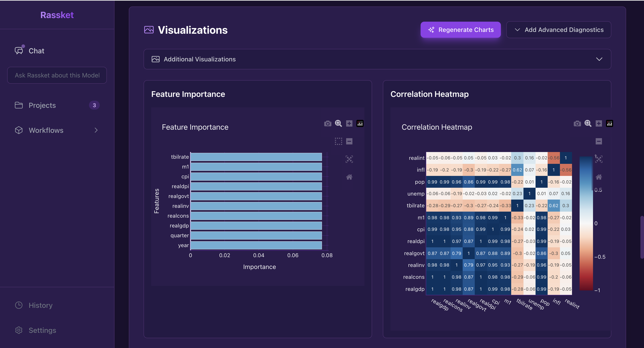This screenshot has width=644, height=348.
Task: Capture the Correlation Heatmap with camera icon
Action: click(x=577, y=123)
